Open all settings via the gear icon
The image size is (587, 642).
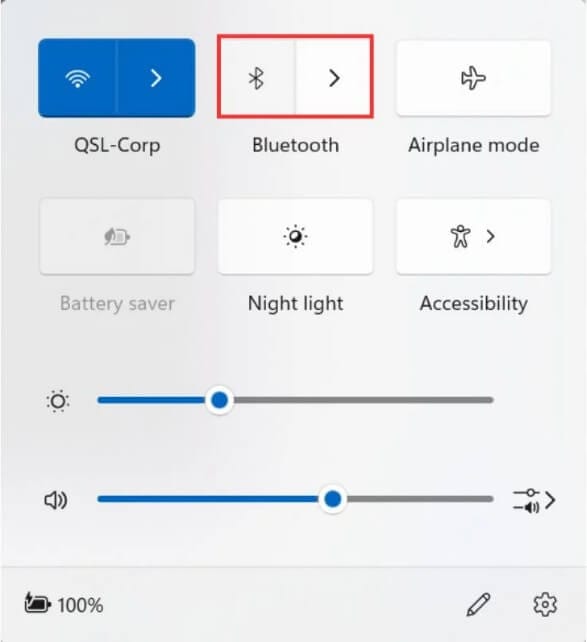point(545,604)
